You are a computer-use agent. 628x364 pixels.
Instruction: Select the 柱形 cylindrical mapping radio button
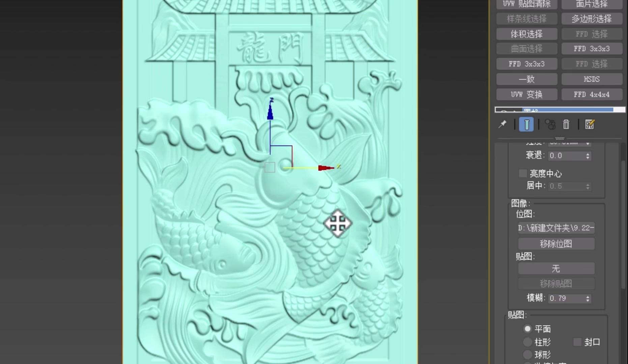pos(527,342)
